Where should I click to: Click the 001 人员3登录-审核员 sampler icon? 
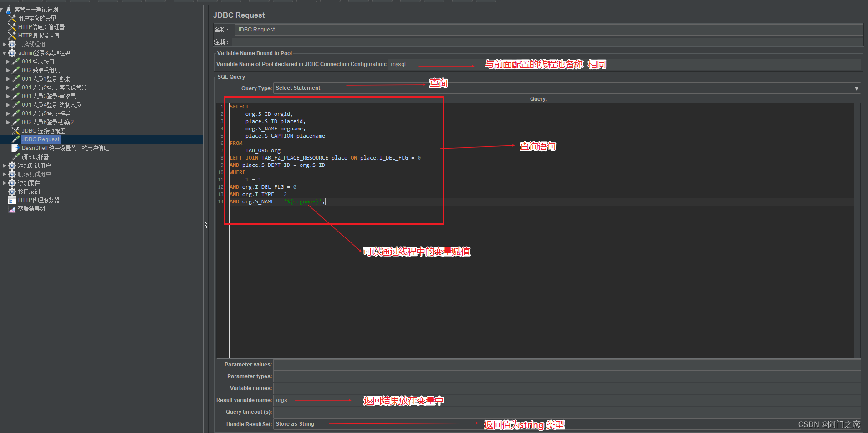(16, 96)
